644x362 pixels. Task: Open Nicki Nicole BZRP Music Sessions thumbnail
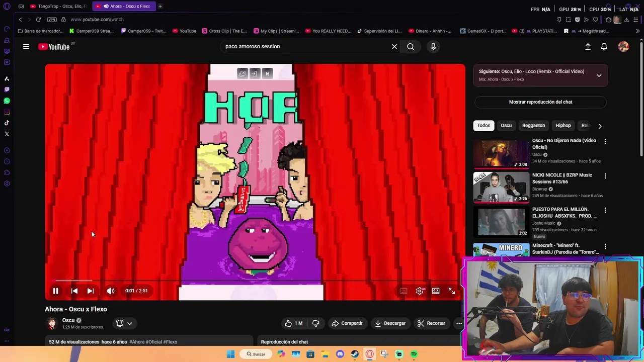pos(501,187)
